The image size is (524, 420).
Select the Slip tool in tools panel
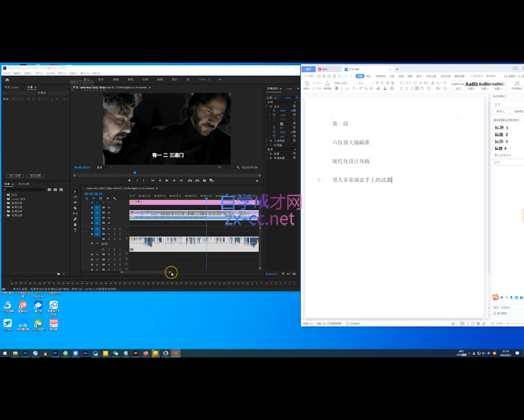(75, 214)
